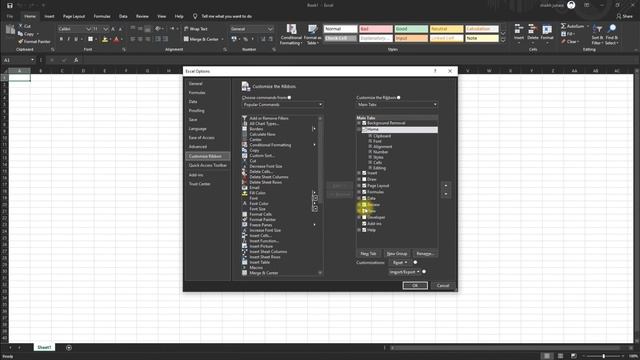640x360 pixels.
Task: Toggle the Help tab checkbox in the list
Action: (x=364, y=230)
